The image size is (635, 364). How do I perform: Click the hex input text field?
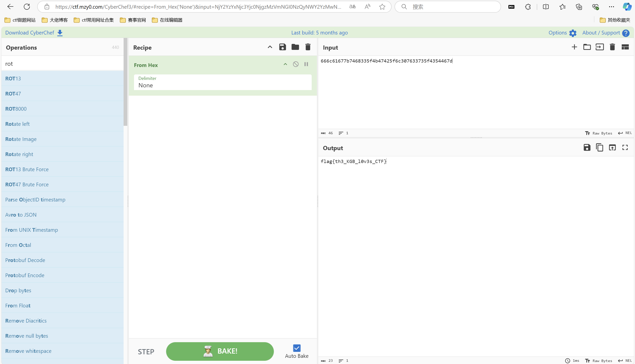tap(476, 92)
